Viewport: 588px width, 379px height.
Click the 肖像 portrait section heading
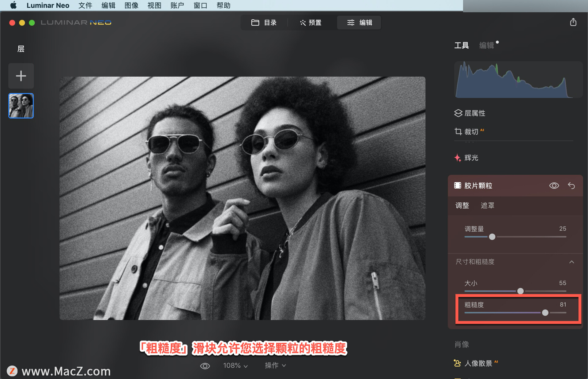tap(462, 344)
